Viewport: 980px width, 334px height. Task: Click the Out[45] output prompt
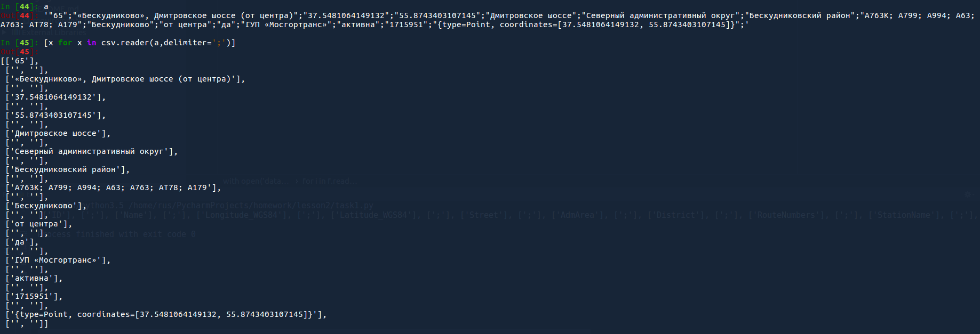(15, 52)
